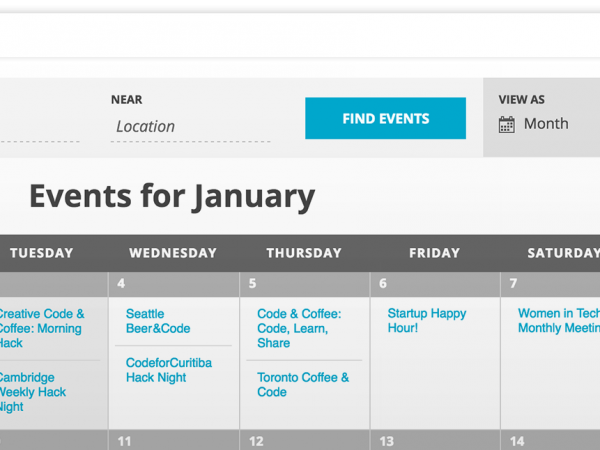Select day 7 date header
Screen dimensions: 600x450
coord(514,284)
